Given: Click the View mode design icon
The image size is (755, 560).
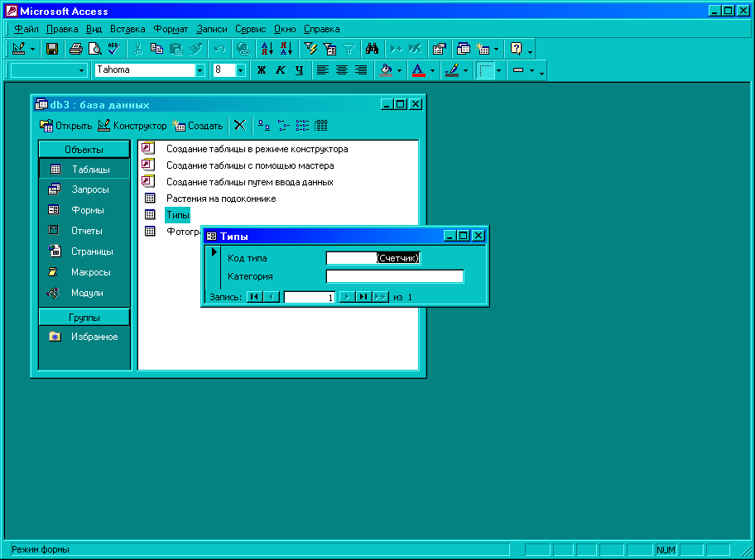Looking at the screenshot, I should [19, 49].
